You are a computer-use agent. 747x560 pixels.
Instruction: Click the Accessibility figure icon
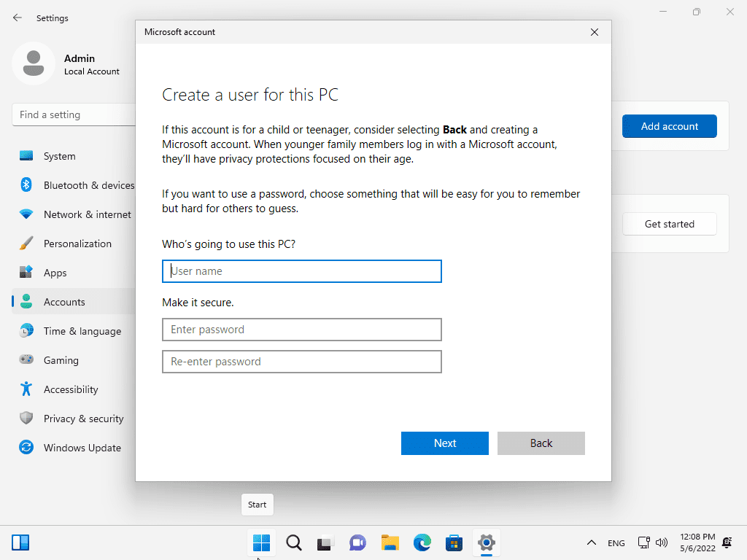coord(26,389)
